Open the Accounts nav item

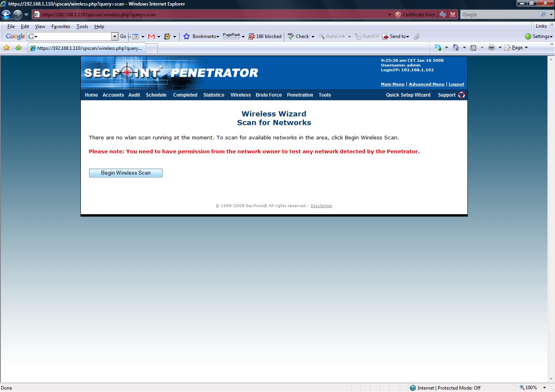[113, 95]
